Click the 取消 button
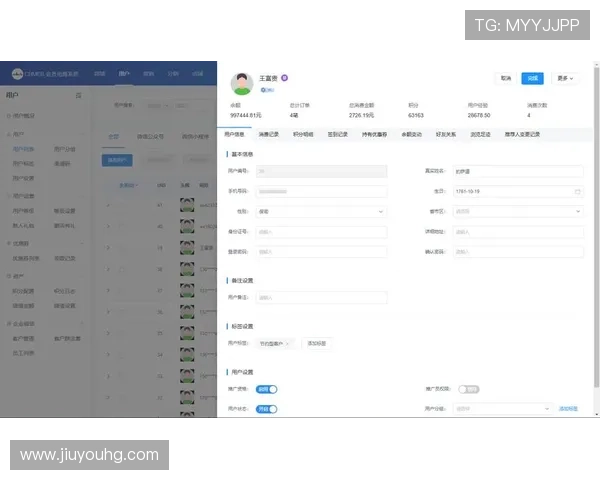 click(506, 78)
